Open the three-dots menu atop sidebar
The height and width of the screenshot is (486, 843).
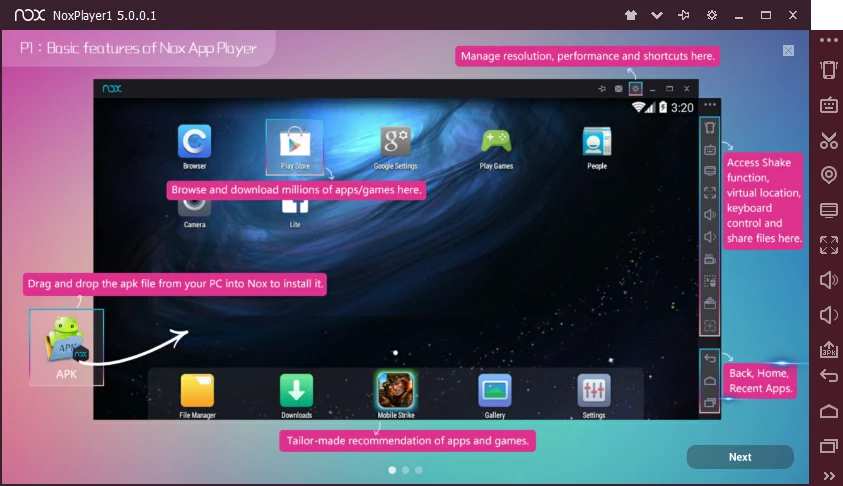pos(828,40)
